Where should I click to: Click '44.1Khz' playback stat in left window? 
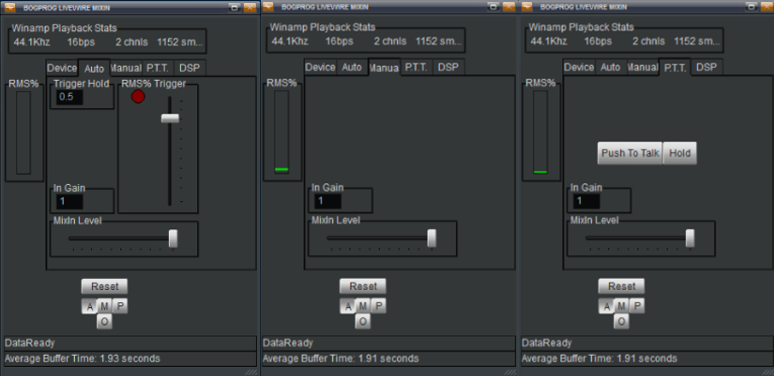[32, 42]
